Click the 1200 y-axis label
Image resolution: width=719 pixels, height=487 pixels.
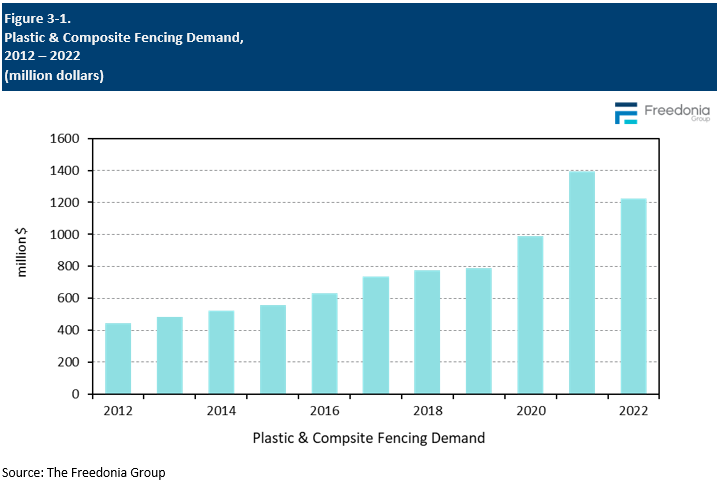(65, 202)
